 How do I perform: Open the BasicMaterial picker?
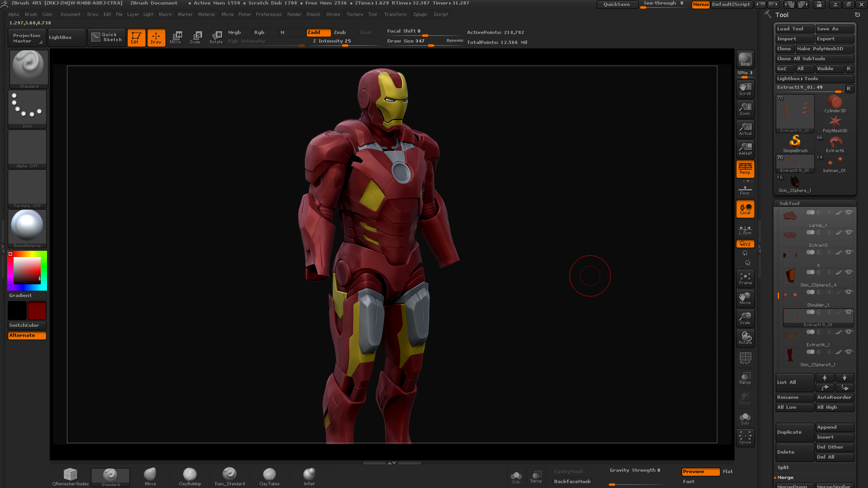tap(27, 229)
